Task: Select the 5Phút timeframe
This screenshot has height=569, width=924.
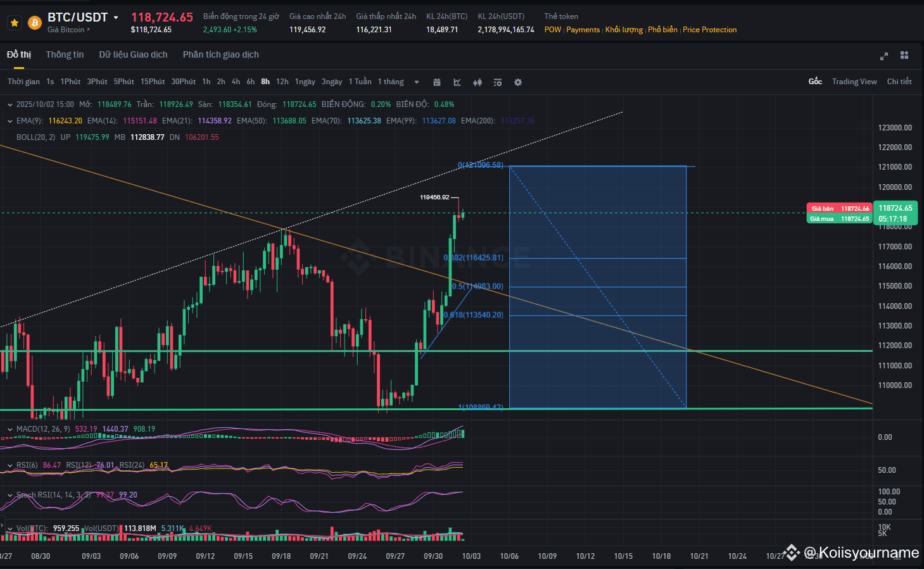Action: [123, 82]
